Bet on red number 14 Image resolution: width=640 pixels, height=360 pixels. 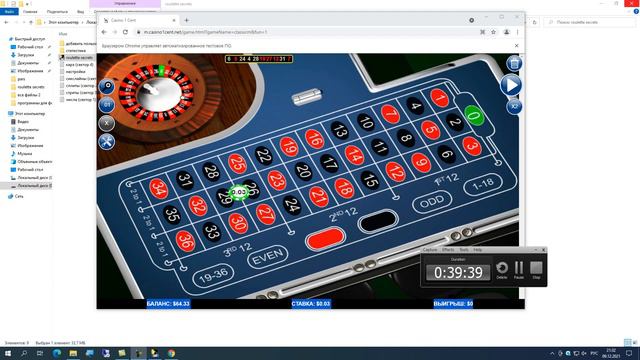coord(354,156)
